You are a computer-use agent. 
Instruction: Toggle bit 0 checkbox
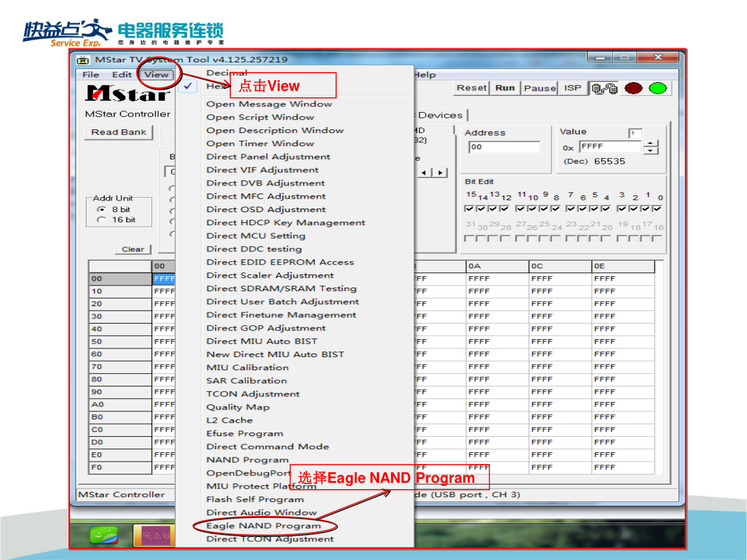coord(657,208)
